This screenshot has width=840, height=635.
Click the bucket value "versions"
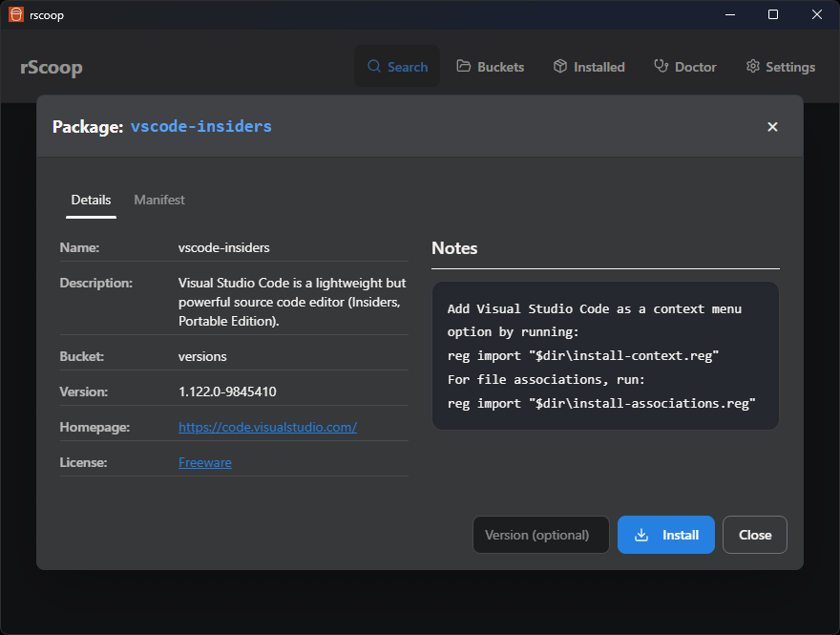point(202,356)
